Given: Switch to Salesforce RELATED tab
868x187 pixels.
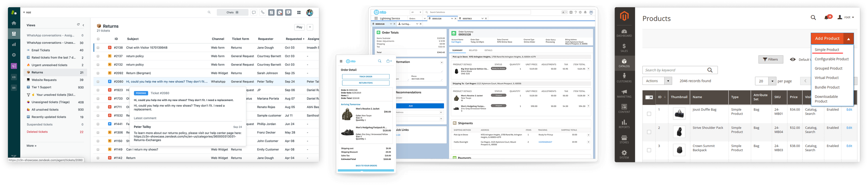Looking at the screenshot, I should coord(473,50).
